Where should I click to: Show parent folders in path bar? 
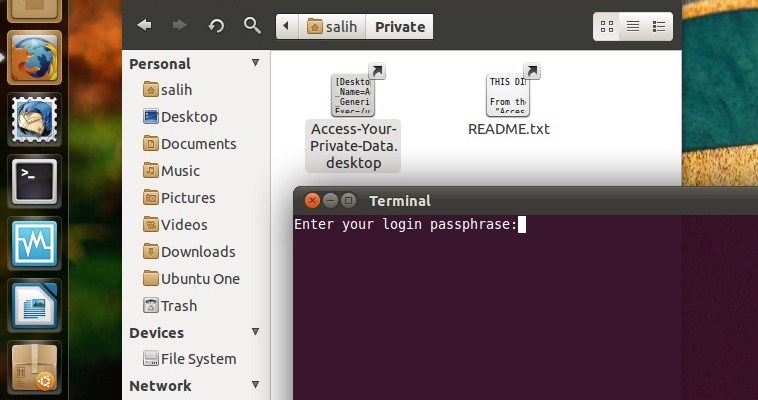point(287,27)
